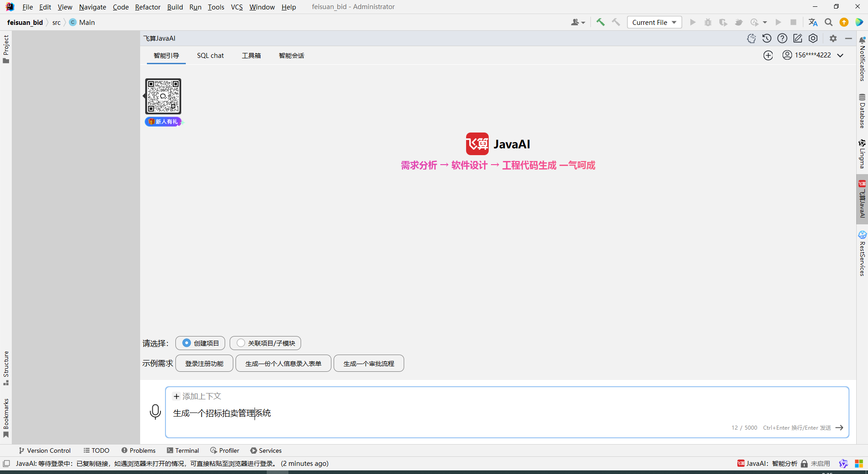868x474 pixels.
Task: Start a new chat with the plus icon
Action: tap(768, 55)
